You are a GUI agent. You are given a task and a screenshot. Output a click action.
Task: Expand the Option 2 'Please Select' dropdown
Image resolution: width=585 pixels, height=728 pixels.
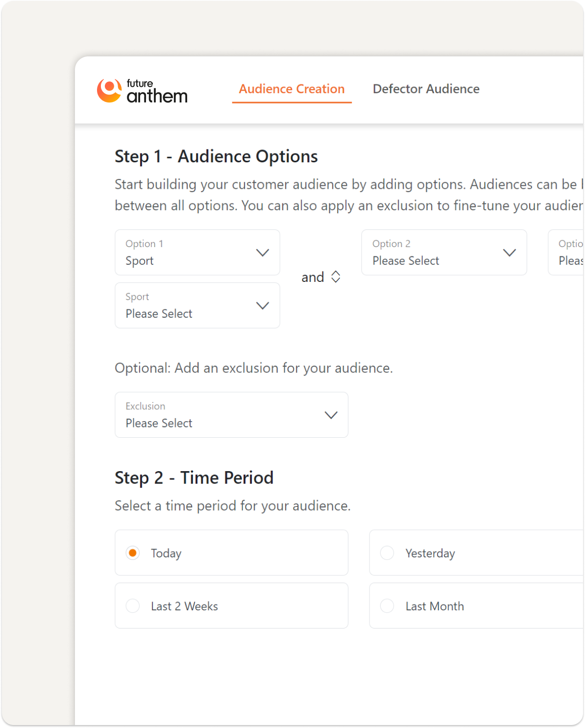[443, 252]
